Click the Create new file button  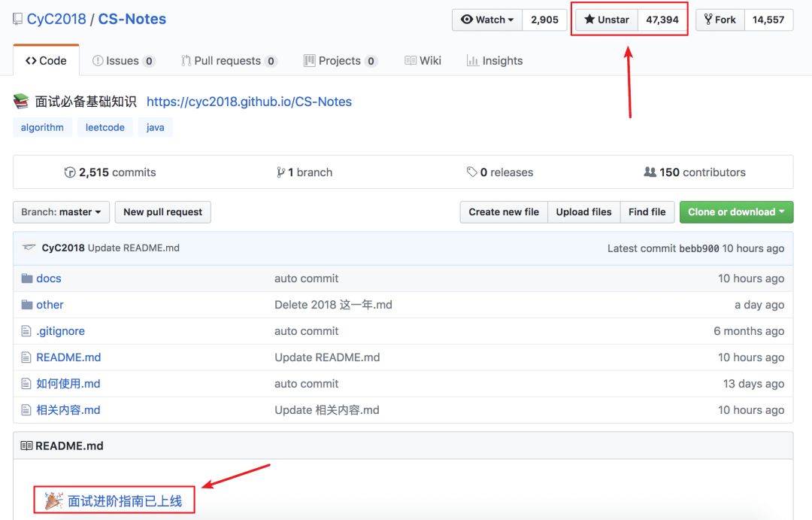(x=504, y=212)
